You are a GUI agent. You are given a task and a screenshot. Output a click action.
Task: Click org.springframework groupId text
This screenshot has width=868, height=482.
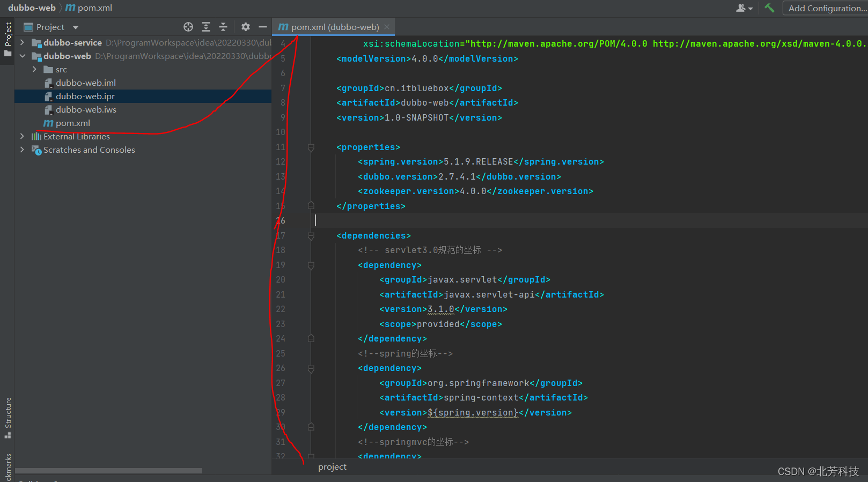(478, 383)
